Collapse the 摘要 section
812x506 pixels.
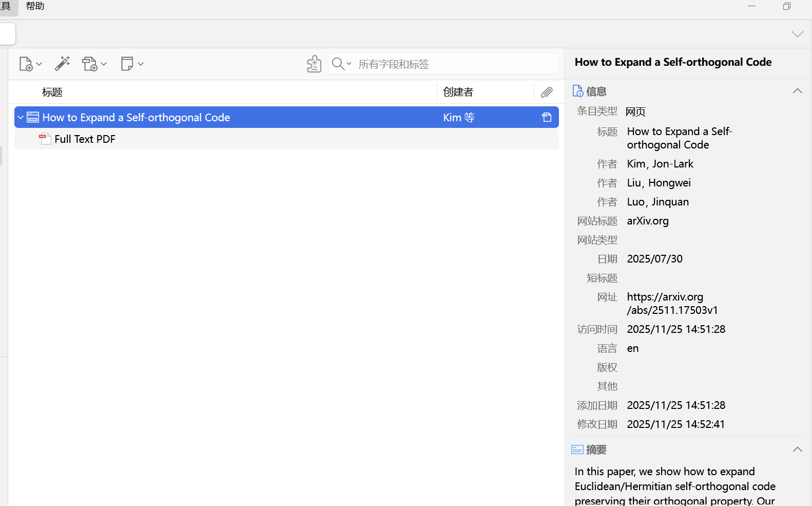(797, 449)
